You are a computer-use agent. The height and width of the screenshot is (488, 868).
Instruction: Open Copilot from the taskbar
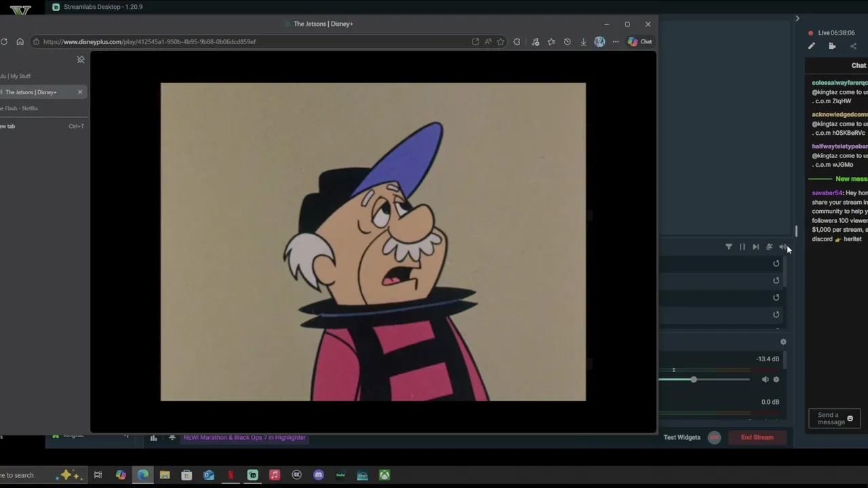point(121,475)
